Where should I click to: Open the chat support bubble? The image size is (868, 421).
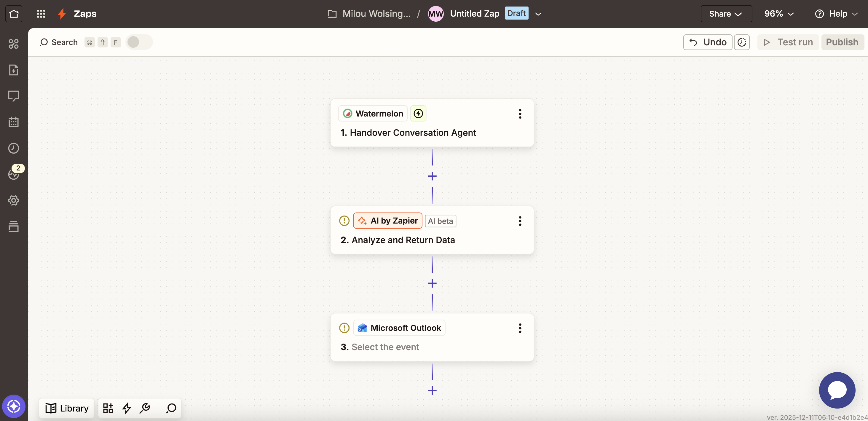pyautogui.click(x=837, y=390)
